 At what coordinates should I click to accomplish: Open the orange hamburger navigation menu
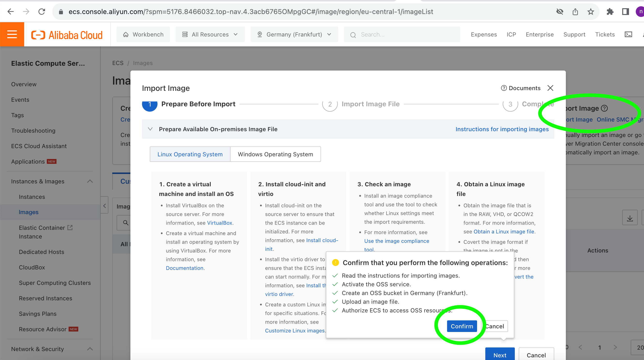pyautogui.click(x=12, y=34)
